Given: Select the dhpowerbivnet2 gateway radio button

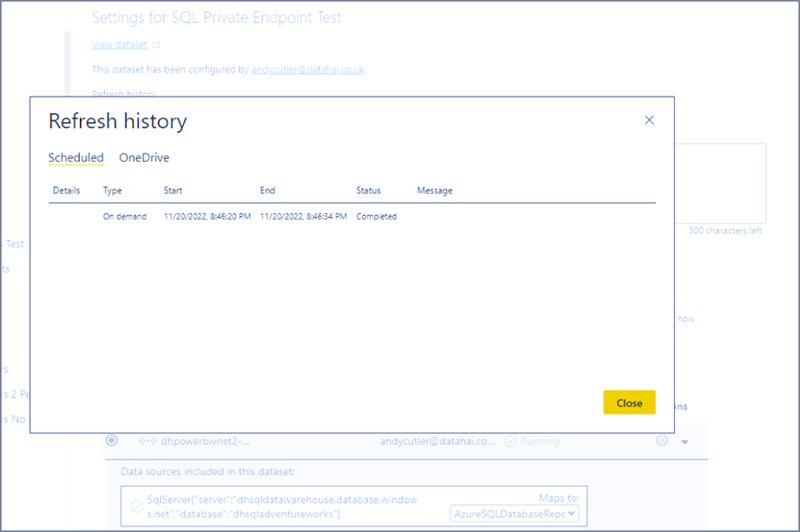Looking at the screenshot, I should click(111, 440).
